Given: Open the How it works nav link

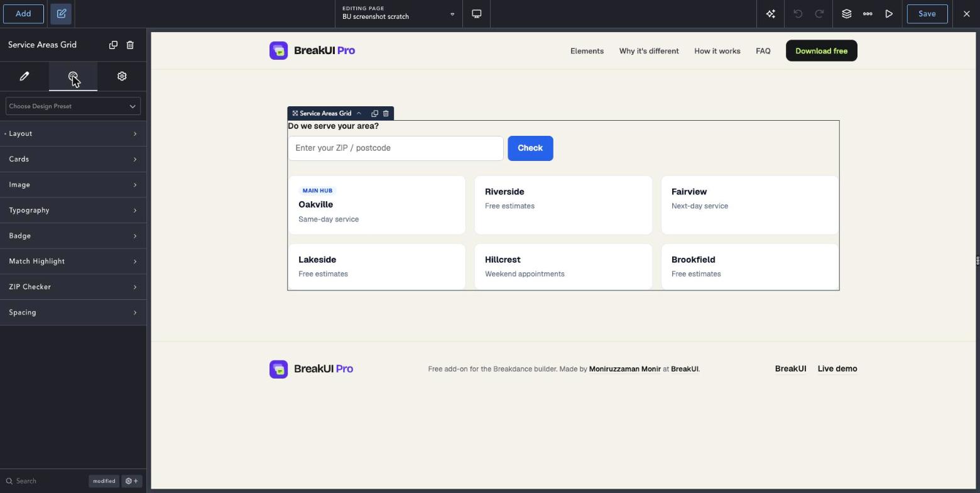Looking at the screenshot, I should click(717, 51).
